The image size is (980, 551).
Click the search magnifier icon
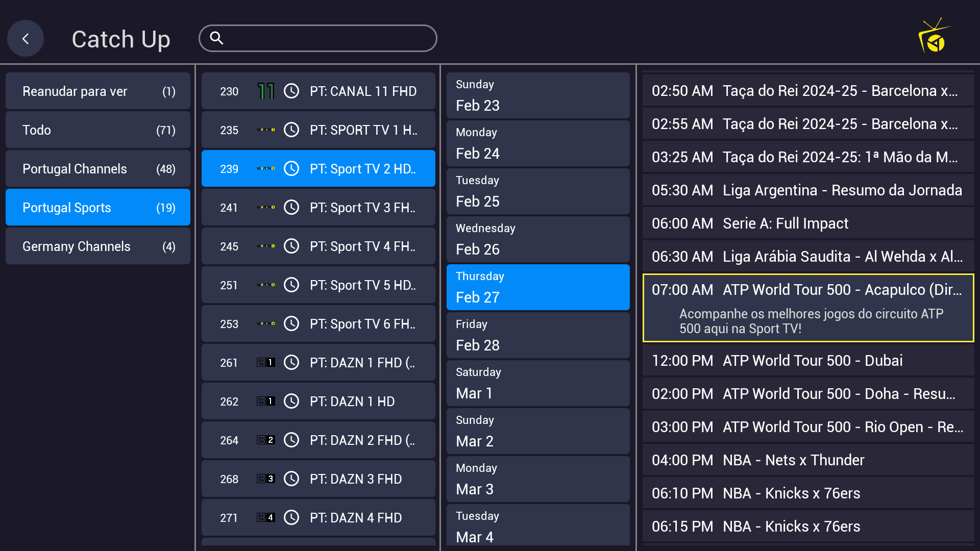coord(216,38)
